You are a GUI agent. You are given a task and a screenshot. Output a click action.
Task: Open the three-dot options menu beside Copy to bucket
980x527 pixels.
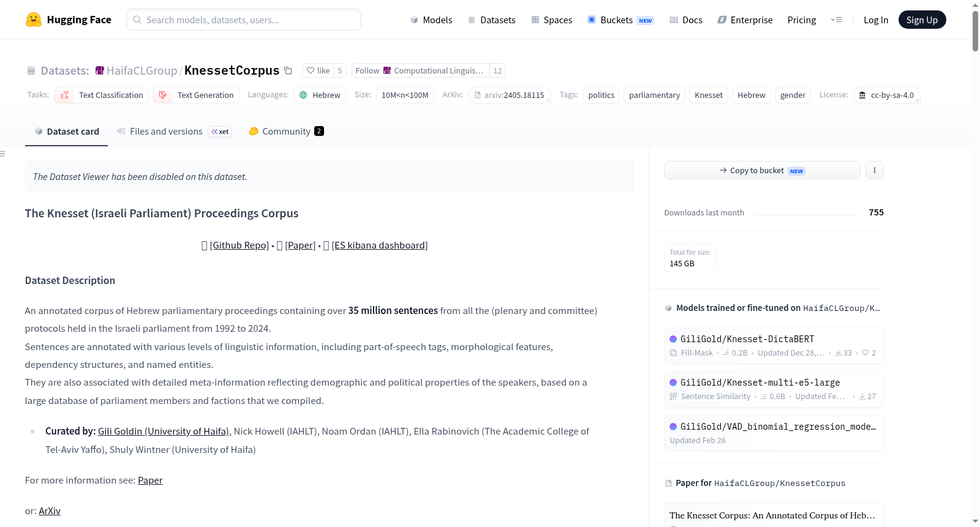[875, 170]
